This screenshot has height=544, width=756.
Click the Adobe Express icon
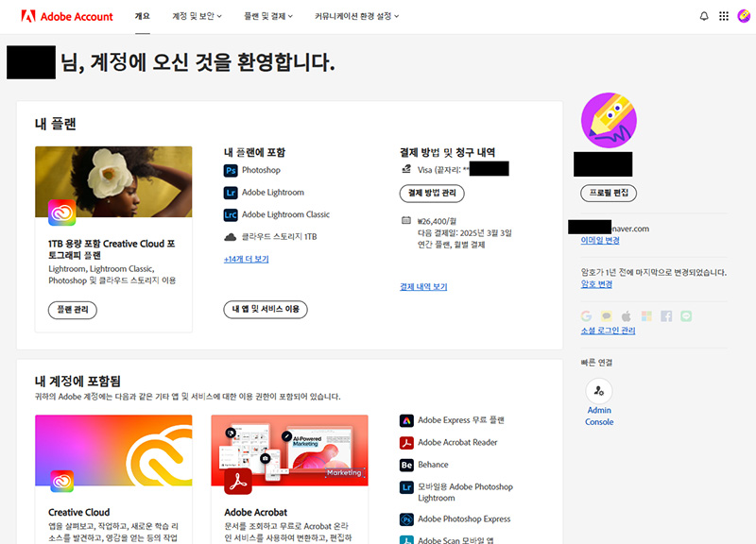click(406, 420)
